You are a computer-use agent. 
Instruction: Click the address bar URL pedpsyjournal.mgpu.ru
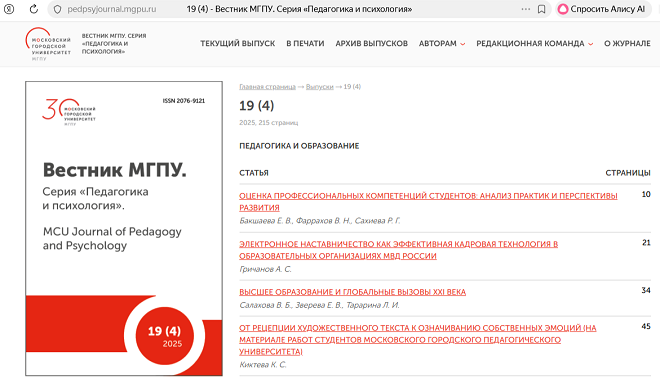point(112,9)
